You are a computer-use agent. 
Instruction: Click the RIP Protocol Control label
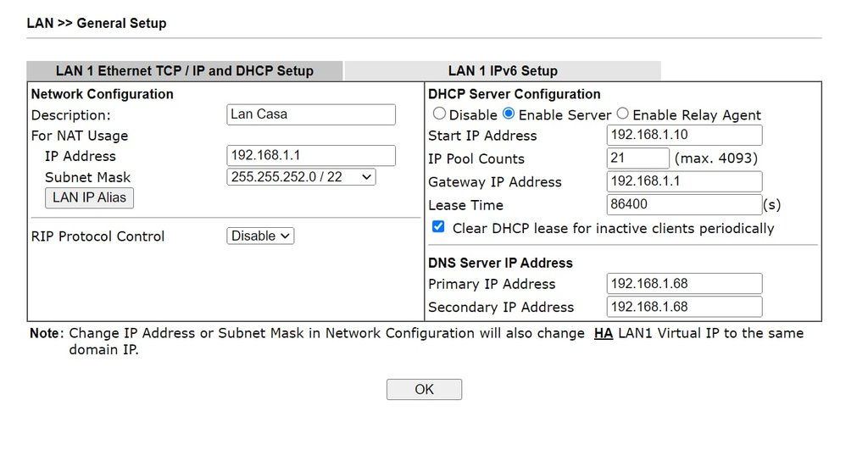[98, 236]
